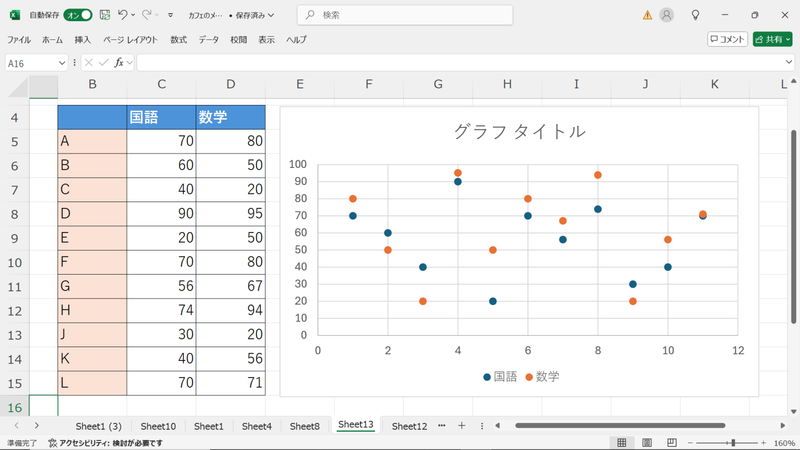This screenshot has width=800, height=450.
Task: Switch to the Sheet10 tab
Action: (158, 426)
